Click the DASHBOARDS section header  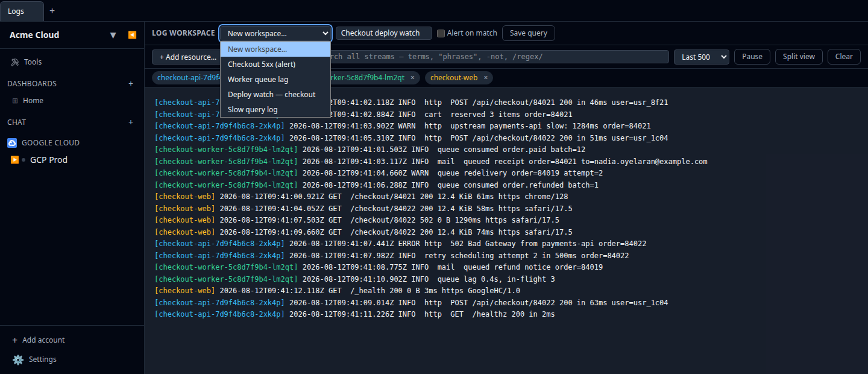pos(32,84)
